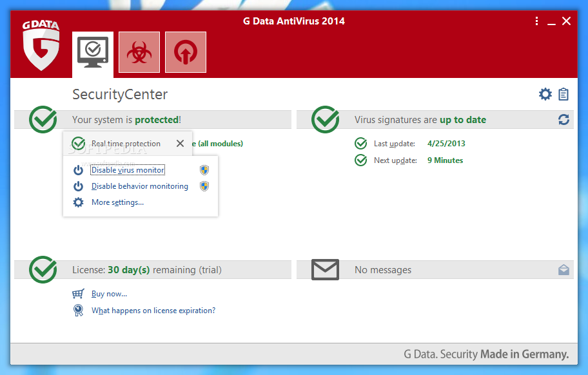The image size is (588, 375).
Task: Click the Buy now... link
Action: pos(109,294)
